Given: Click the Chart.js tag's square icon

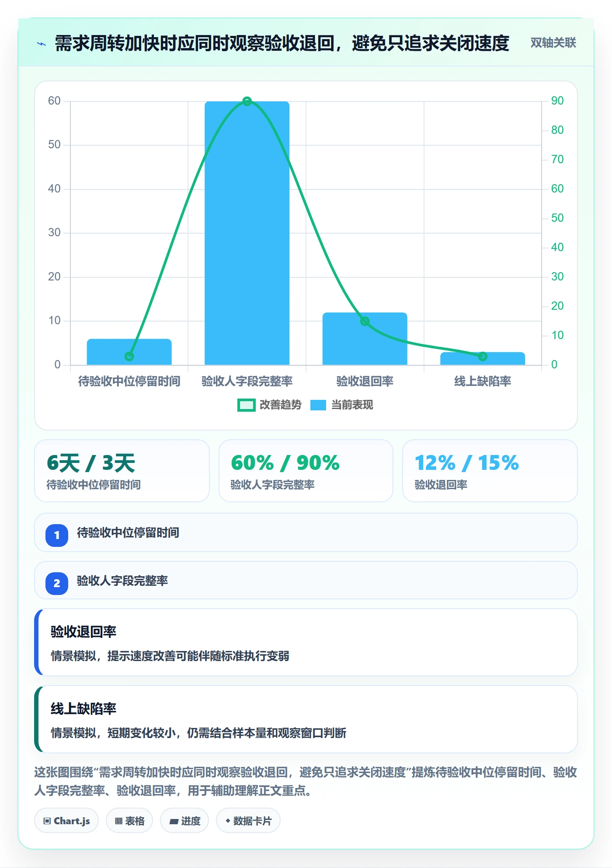Looking at the screenshot, I should coord(47,821).
